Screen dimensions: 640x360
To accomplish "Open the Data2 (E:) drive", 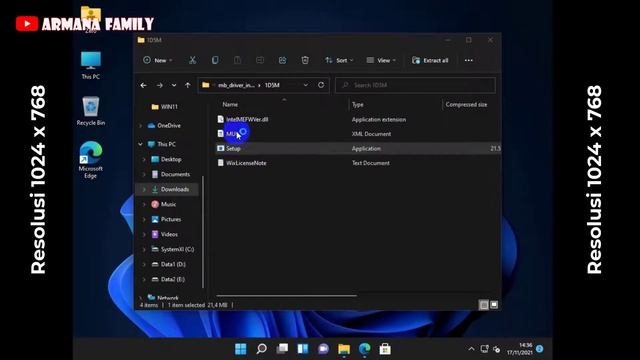I will [173, 280].
